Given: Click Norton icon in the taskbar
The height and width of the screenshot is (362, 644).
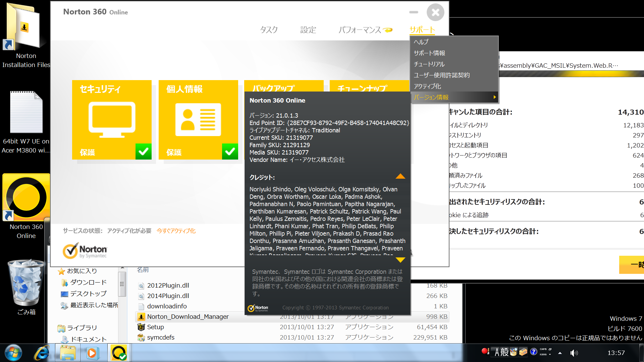Looking at the screenshot, I should [x=119, y=353].
